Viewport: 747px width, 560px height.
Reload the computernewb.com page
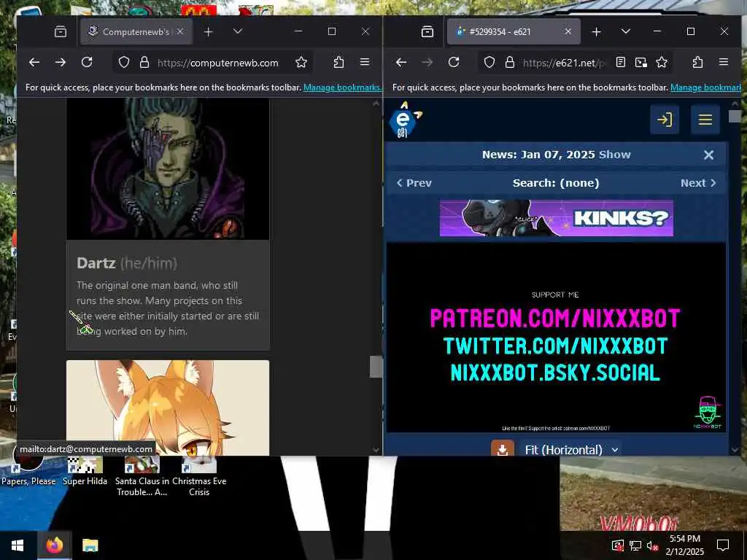(x=87, y=63)
